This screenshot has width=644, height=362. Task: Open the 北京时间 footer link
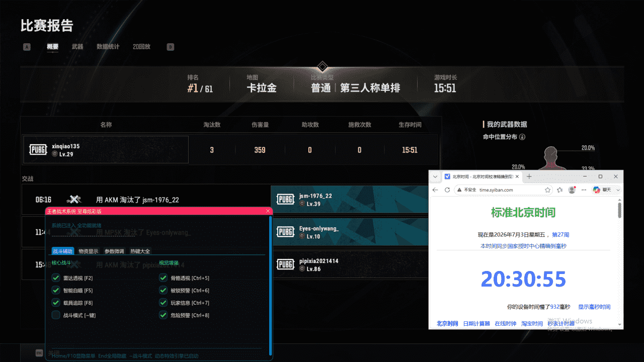[447, 324]
